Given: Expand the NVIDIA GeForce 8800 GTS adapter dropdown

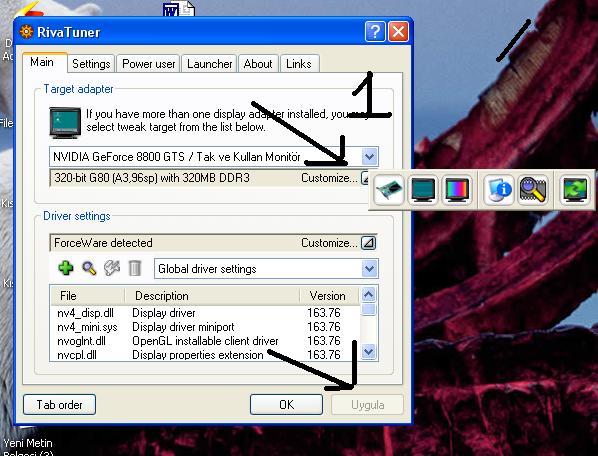Looking at the screenshot, I should [369, 156].
